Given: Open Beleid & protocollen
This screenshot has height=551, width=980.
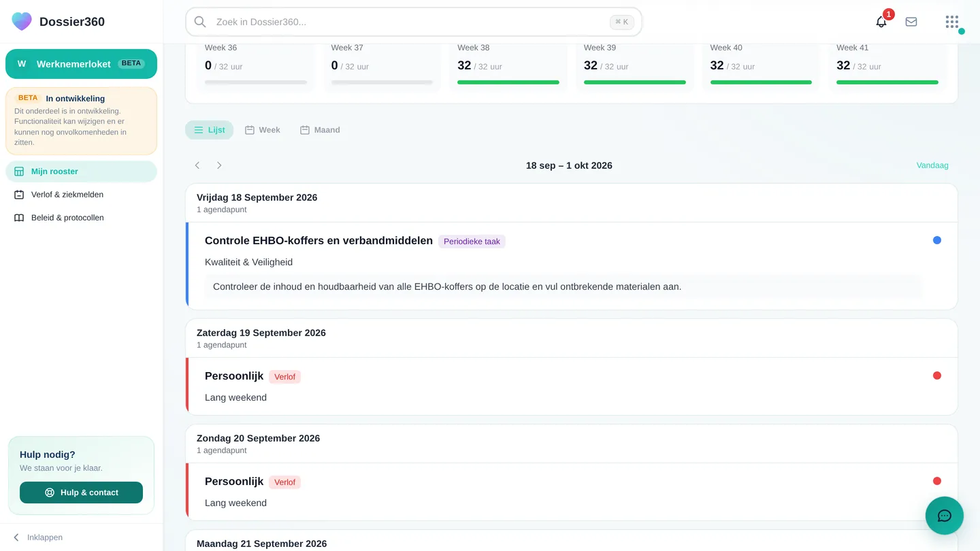Looking at the screenshot, I should pos(81,218).
